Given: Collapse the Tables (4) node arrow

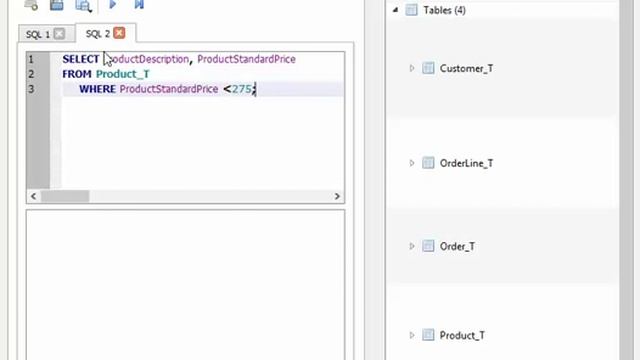Looking at the screenshot, I should (395, 10).
